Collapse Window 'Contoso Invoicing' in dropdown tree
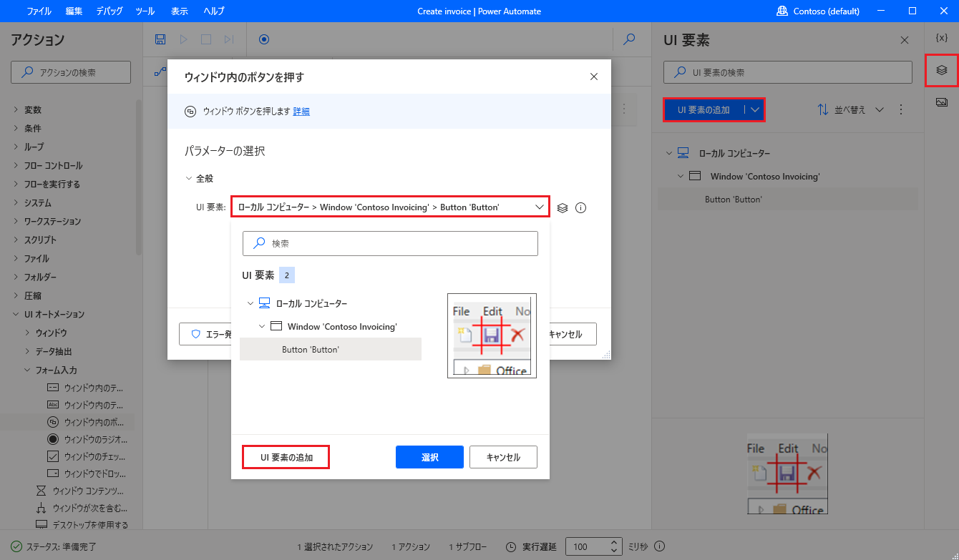This screenshot has height=560, width=959. point(262,326)
